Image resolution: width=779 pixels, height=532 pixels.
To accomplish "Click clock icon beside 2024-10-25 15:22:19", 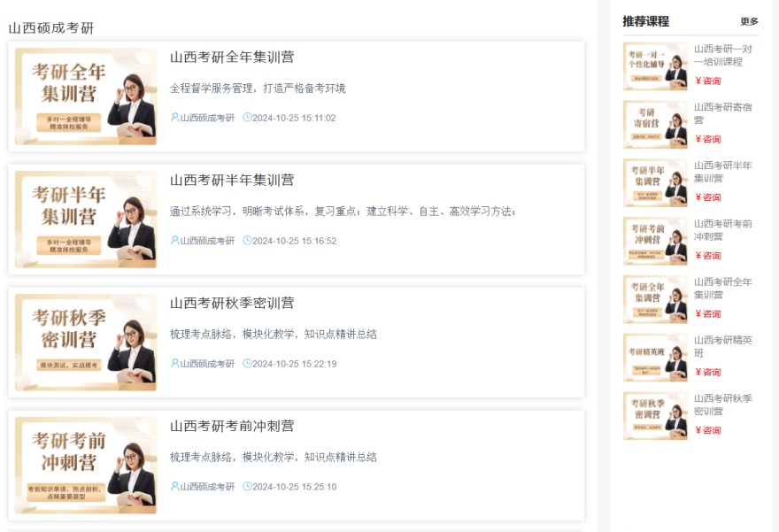I will tap(247, 364).
